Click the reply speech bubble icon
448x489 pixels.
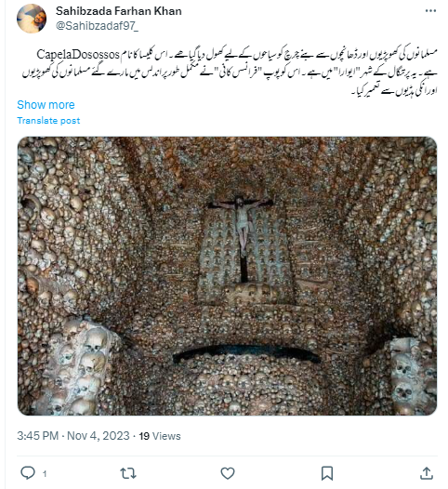pos(28,472)
